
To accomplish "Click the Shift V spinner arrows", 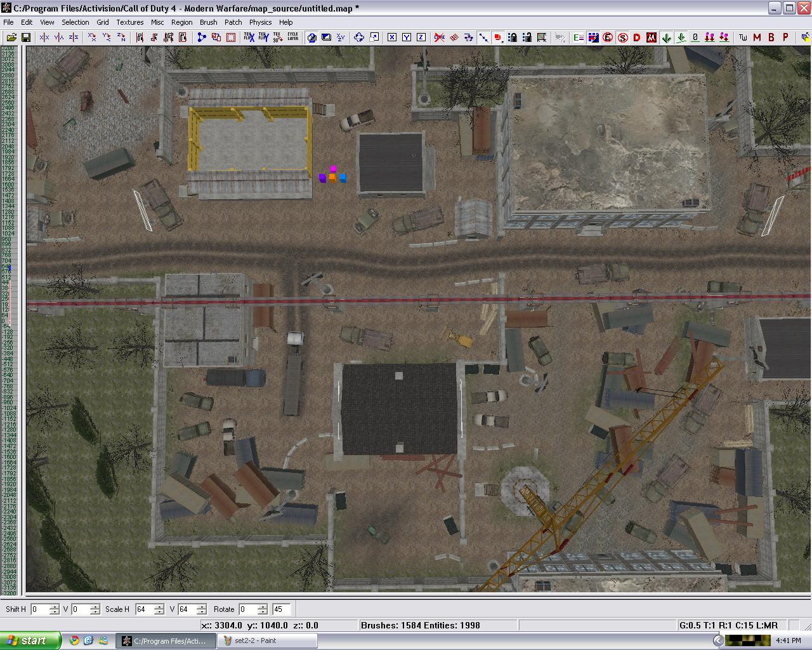I will pyautogui.click(x=95, y=609).
